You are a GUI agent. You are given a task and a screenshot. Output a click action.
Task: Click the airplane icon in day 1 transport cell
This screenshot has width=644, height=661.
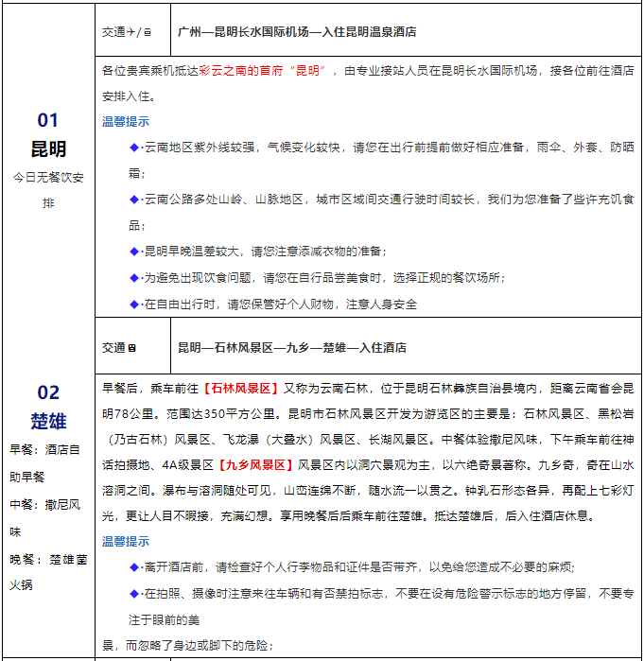pos(131,32)
